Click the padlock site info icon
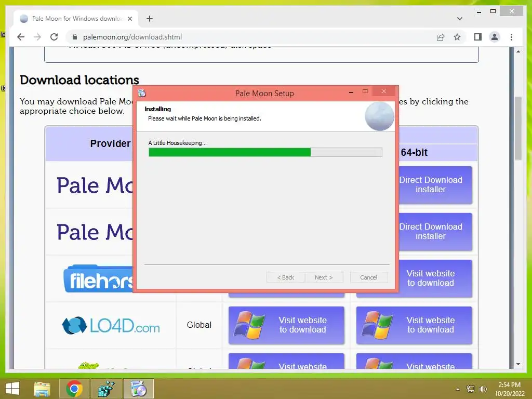 [75, 37]
